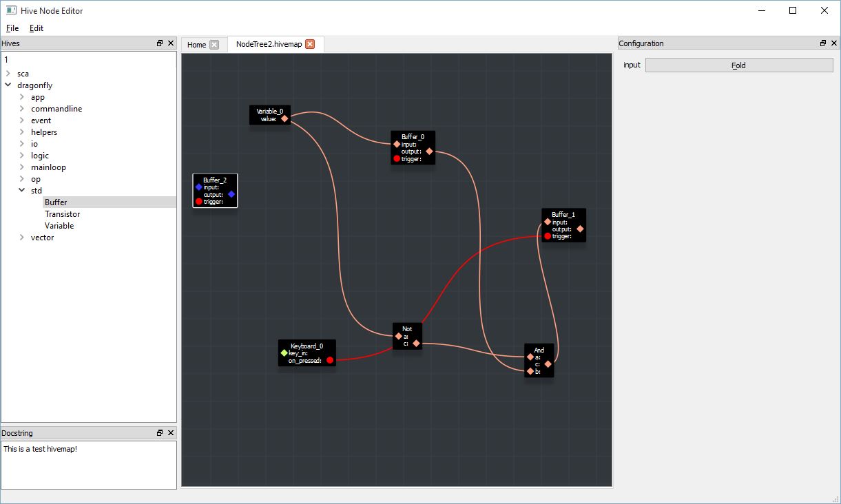
Task: Click Buffer_0 red trigger pin
Action: pos(397,159)
